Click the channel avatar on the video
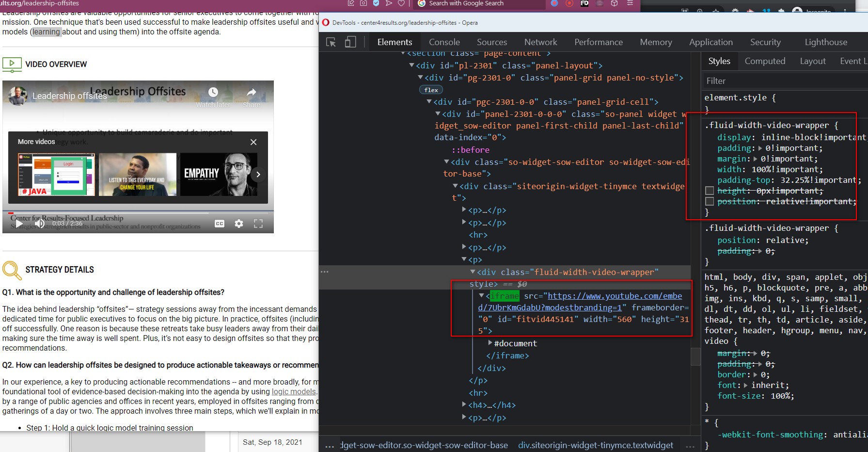 click(18, 96)
